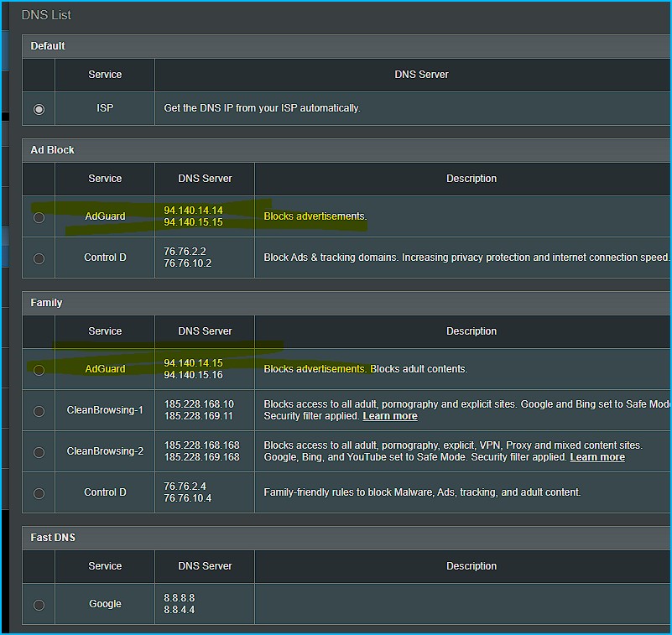Choose the CleanBrowsing-1 radio button
The image size is (672, 635).
[x=39, y=411]
